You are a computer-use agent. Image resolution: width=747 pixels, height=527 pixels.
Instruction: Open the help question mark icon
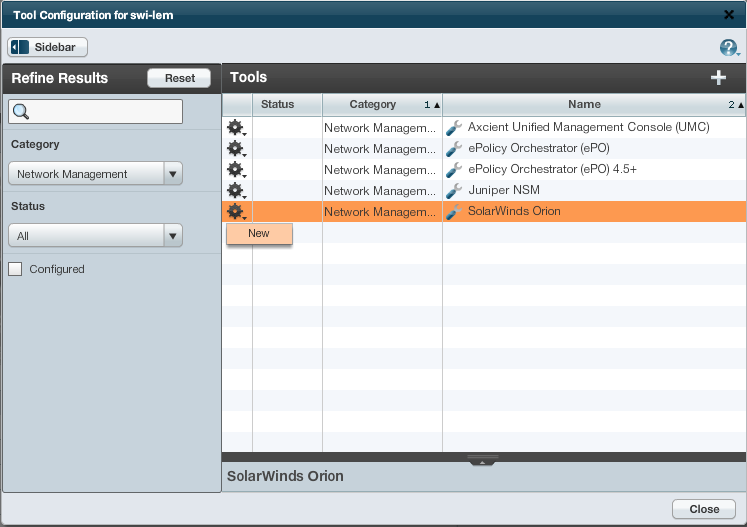coord(729,48)
